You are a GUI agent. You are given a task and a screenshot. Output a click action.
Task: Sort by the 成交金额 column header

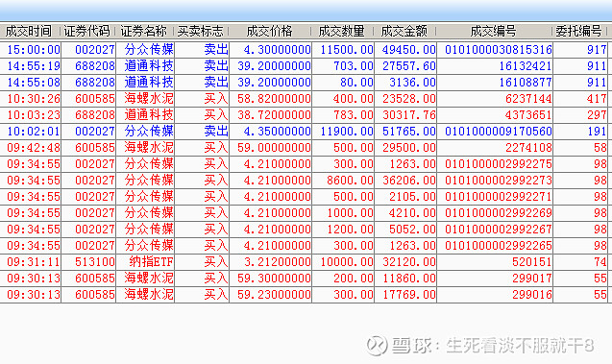click(404, 31)
